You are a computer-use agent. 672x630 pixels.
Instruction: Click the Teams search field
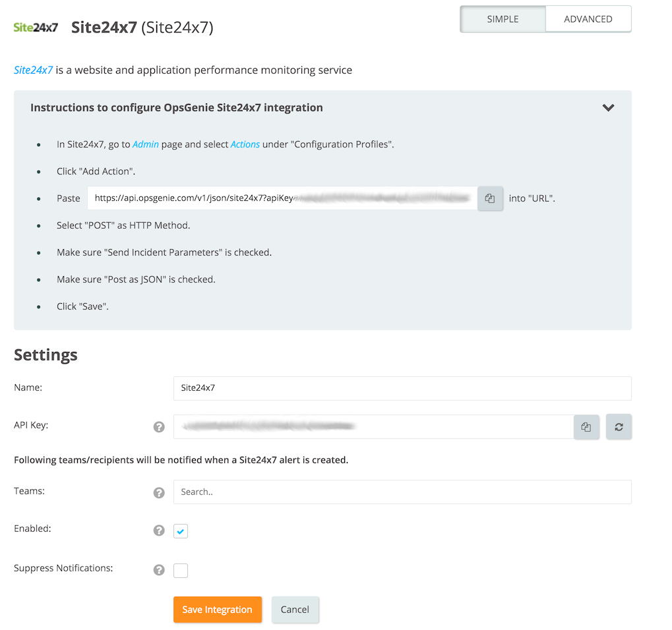pyautogui.click(x=402, y=492)
